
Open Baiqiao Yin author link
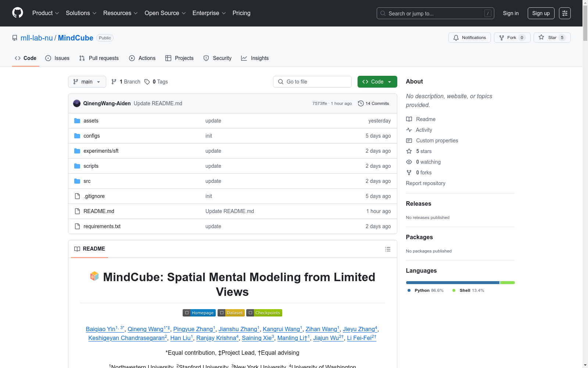coord(105,329)
